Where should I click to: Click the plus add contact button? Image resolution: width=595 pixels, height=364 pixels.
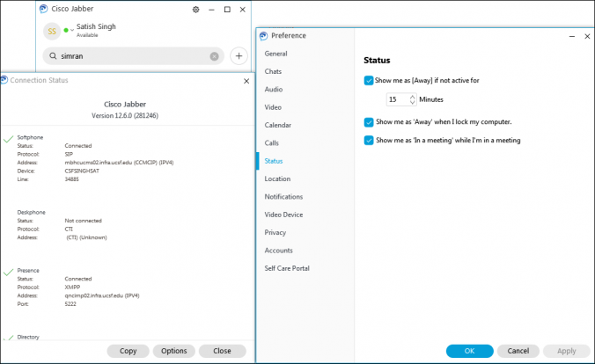click(239, 56)
